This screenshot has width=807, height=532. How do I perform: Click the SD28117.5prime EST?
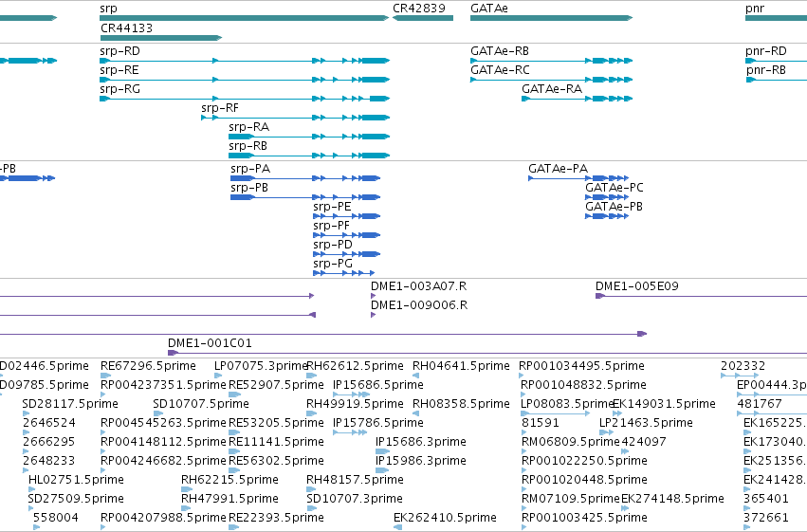pos(28,413)
